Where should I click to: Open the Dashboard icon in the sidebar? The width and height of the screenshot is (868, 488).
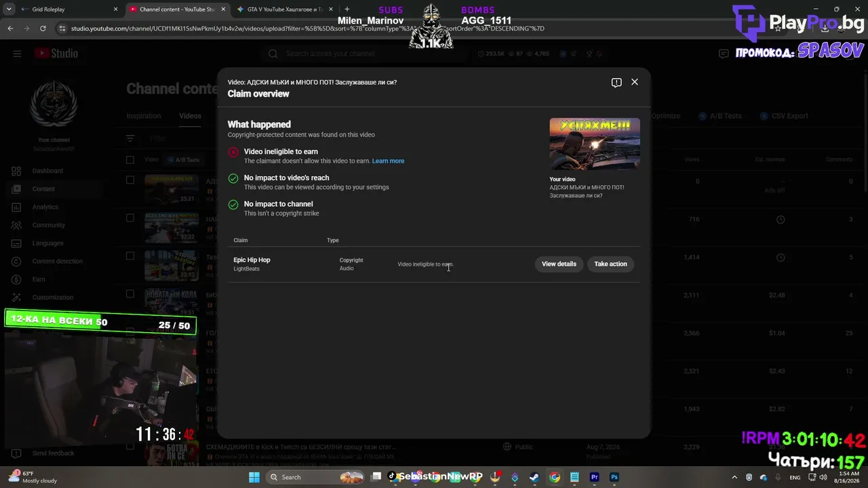(x=17, y=171)
